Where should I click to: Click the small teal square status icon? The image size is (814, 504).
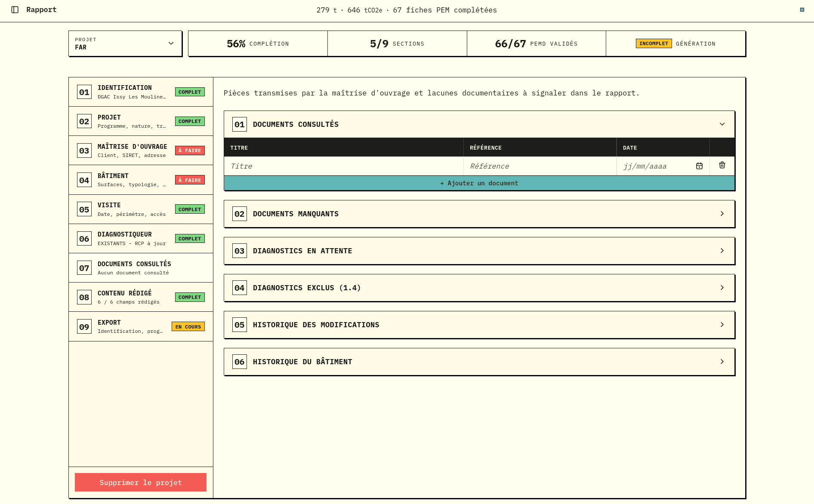[x=802, y=10]
